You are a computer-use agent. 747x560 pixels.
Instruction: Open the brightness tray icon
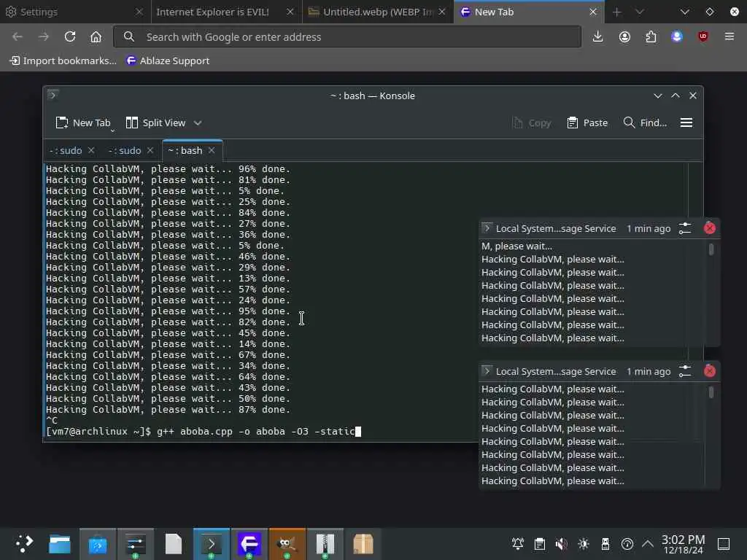click(584, 544)
